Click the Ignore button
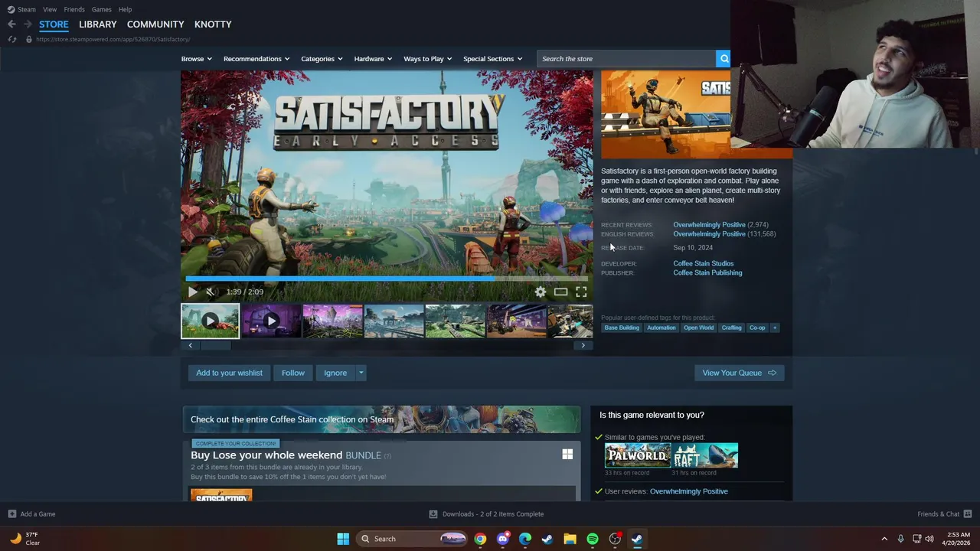The height and width of the screenshot is (551, 980). [335, 373]
